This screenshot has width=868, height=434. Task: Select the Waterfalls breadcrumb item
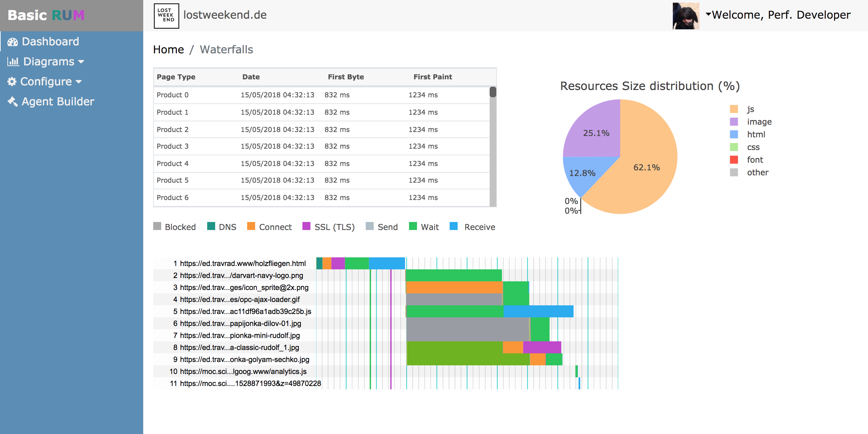226,49
